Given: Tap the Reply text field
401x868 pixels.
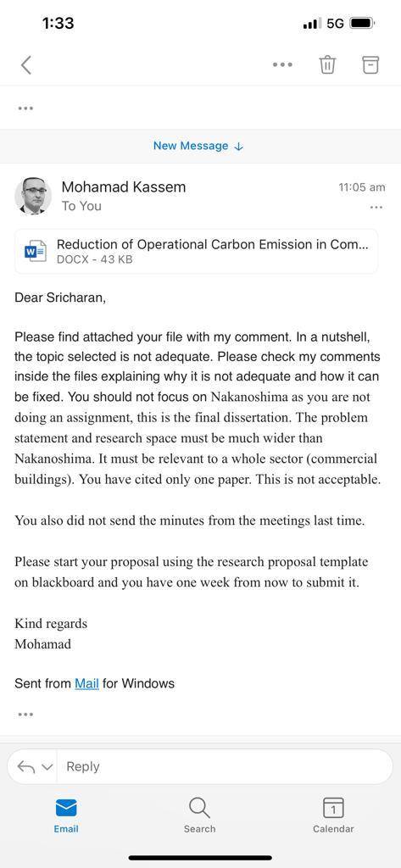Looking at the screenshot, I should (x=225, y=766).
